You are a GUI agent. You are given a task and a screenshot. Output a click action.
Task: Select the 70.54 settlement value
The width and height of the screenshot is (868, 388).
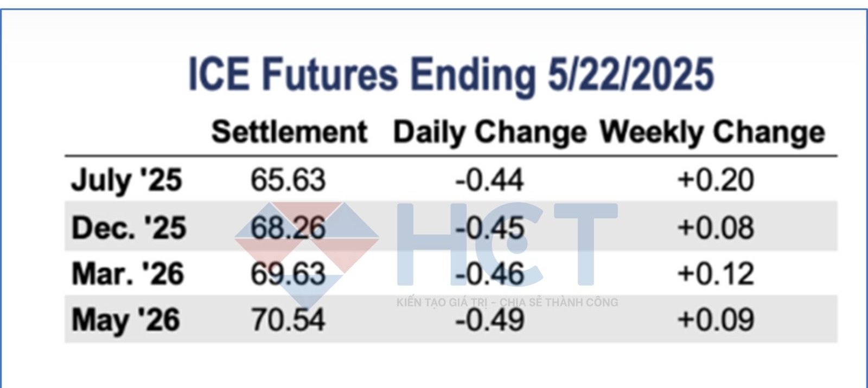288,320
